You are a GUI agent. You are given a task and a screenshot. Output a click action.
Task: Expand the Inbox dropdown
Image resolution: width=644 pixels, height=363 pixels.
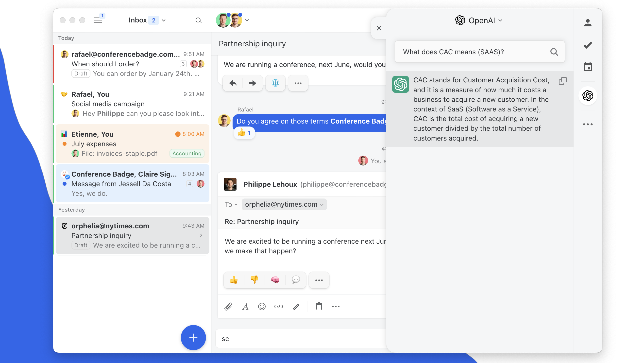tap(164, 20)
